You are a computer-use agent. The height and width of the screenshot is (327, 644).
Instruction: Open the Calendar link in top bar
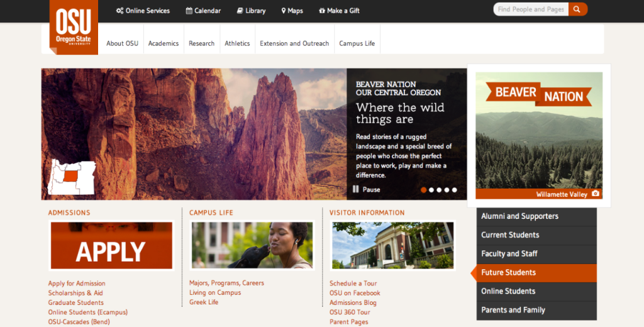click(208, 11)
